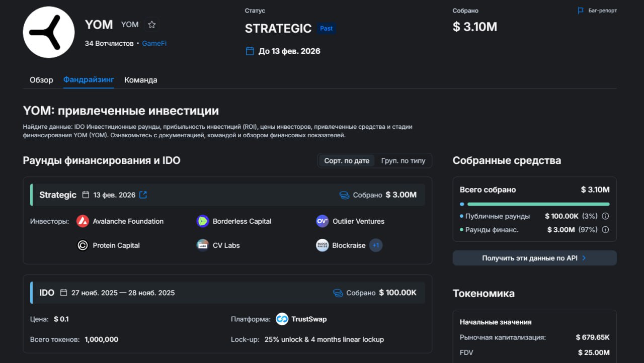Click the green funds raised progress bar
644x363 pixels.
coord(538,204)
